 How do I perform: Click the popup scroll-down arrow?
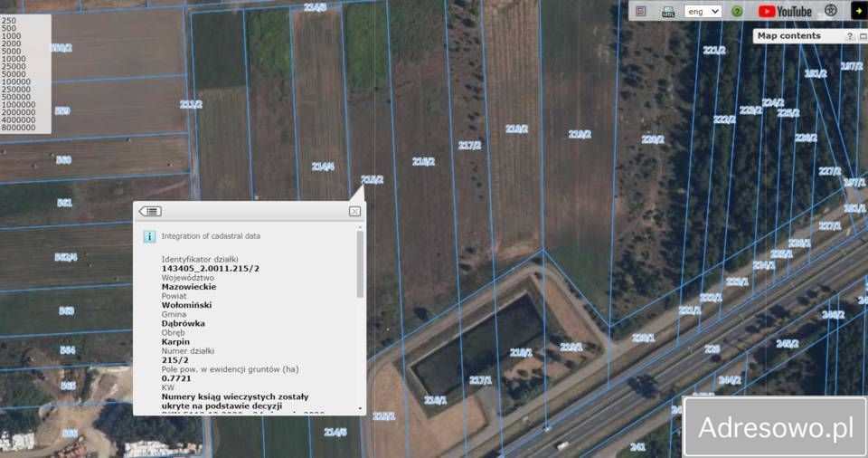[361, 408]
